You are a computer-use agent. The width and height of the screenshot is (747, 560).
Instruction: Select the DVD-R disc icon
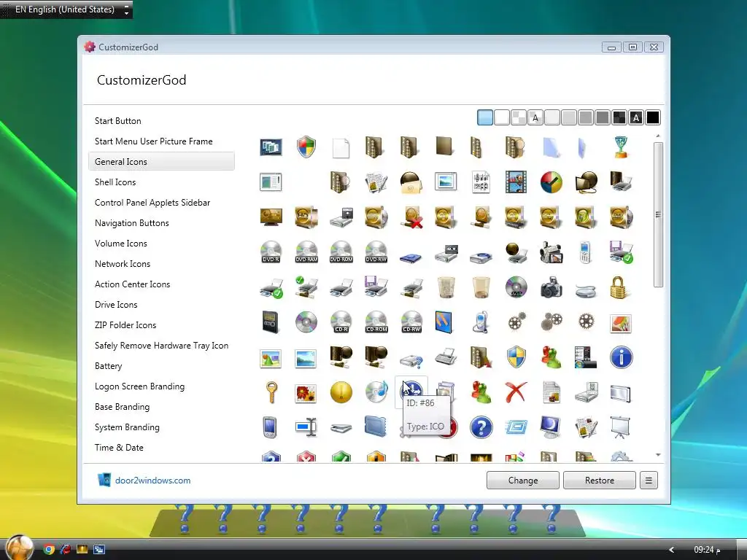(x=271, y=252)
